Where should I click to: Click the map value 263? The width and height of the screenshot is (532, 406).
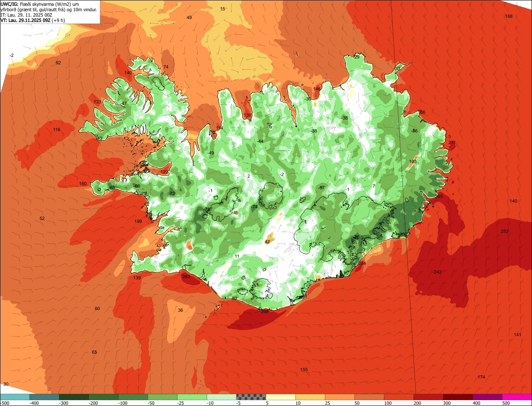pos(186,276)
